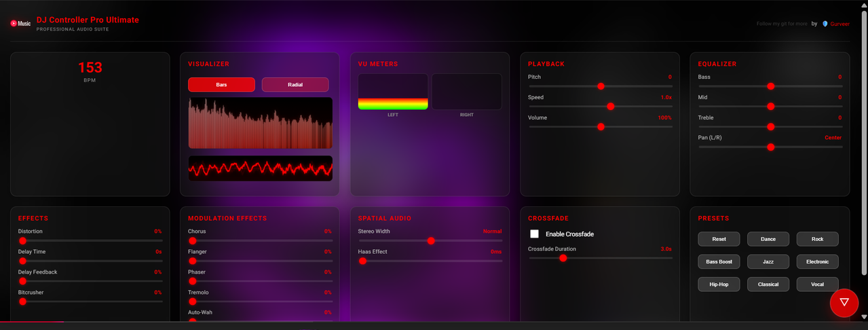Click the RIGHT VU meter display
Image resolution: width=868 pixels, height=330 pixels.
[x=467, y=92]
